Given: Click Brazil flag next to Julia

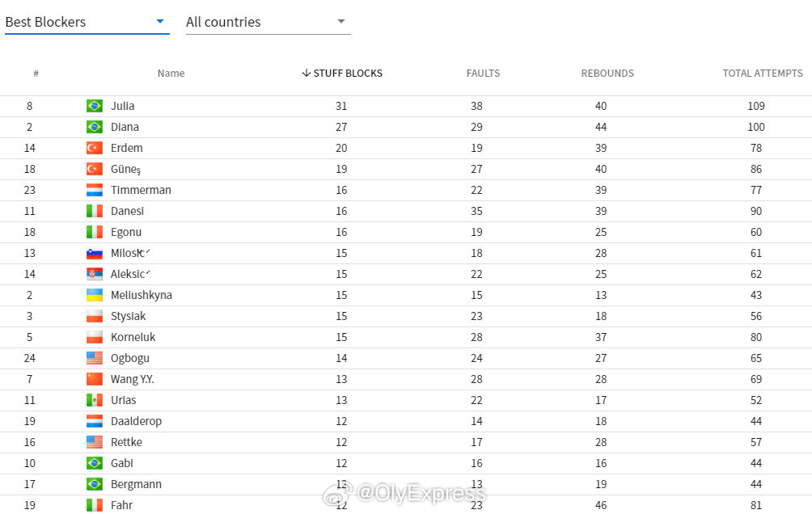Looking at the screenshot, I should click(95, 106).
